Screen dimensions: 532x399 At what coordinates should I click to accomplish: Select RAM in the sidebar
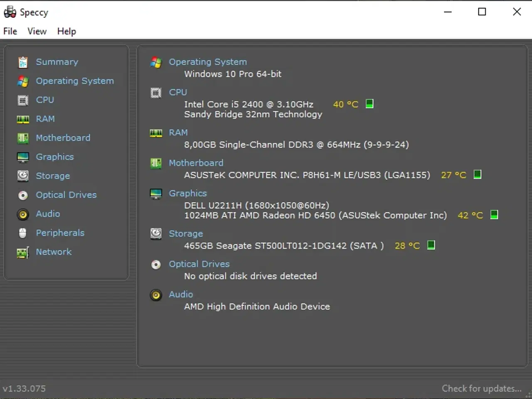45,119
